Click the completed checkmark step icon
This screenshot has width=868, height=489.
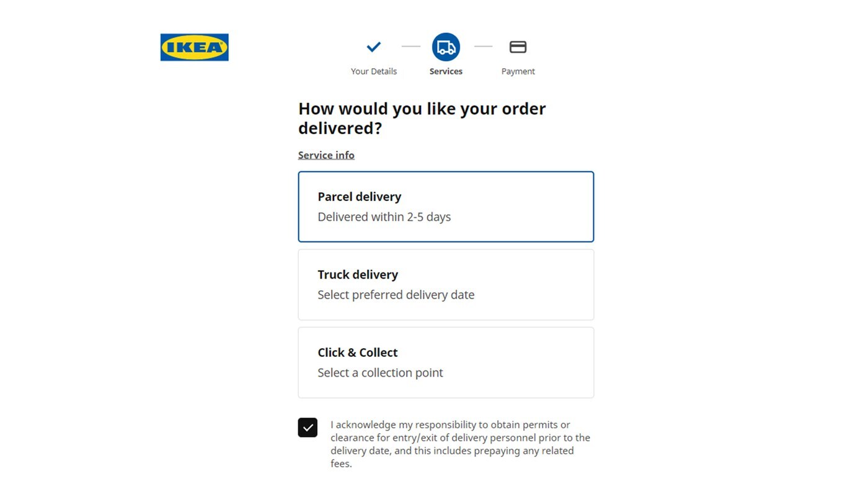point(373,47)
